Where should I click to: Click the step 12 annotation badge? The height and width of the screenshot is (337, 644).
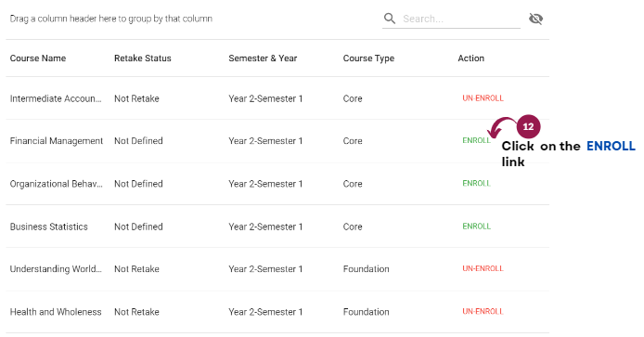528,126
